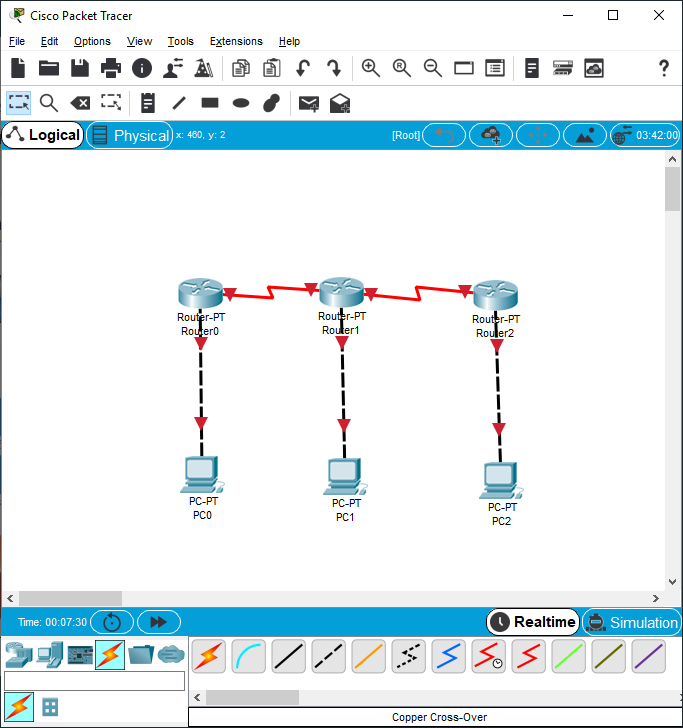Select the Draw Rectangle tool

(210, 103)
